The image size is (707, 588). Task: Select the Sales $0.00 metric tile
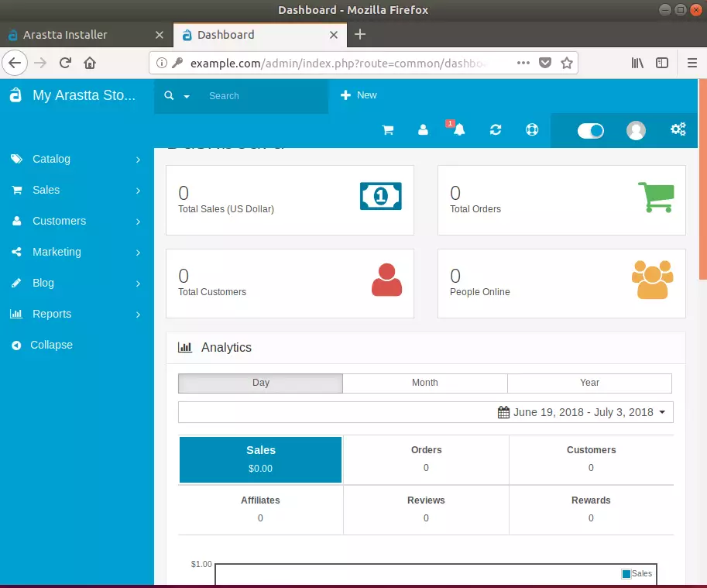point(261,459)
